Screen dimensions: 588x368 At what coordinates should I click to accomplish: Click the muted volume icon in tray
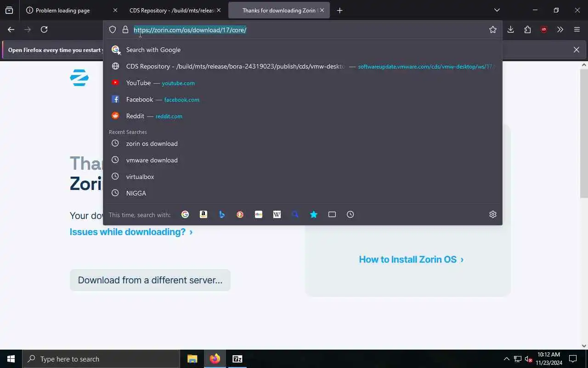(529, 359)
